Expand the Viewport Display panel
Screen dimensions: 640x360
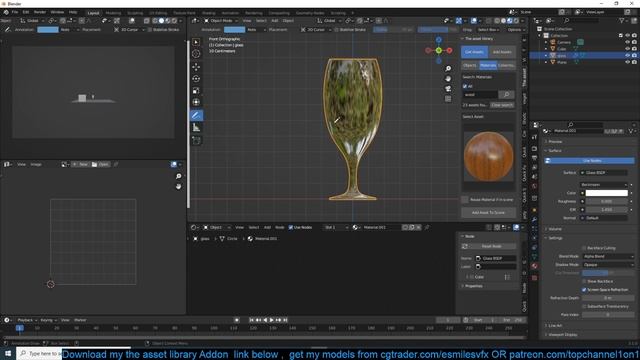(x=562, y=335)
